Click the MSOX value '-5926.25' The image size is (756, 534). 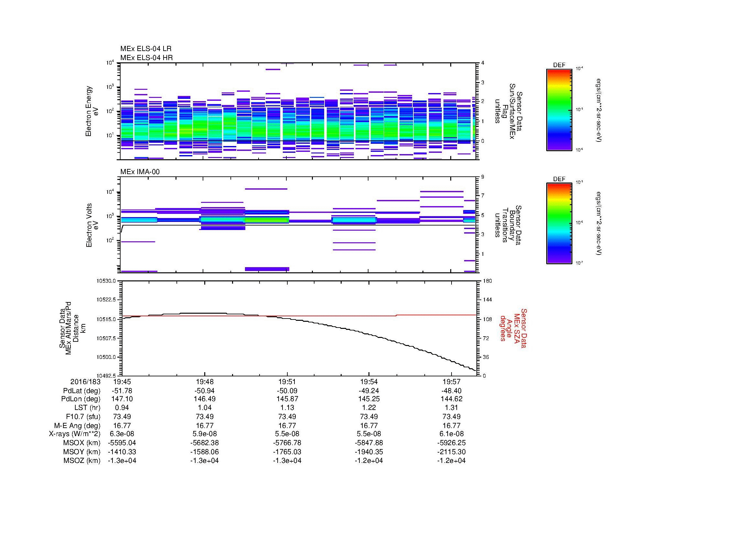point(452,443)
